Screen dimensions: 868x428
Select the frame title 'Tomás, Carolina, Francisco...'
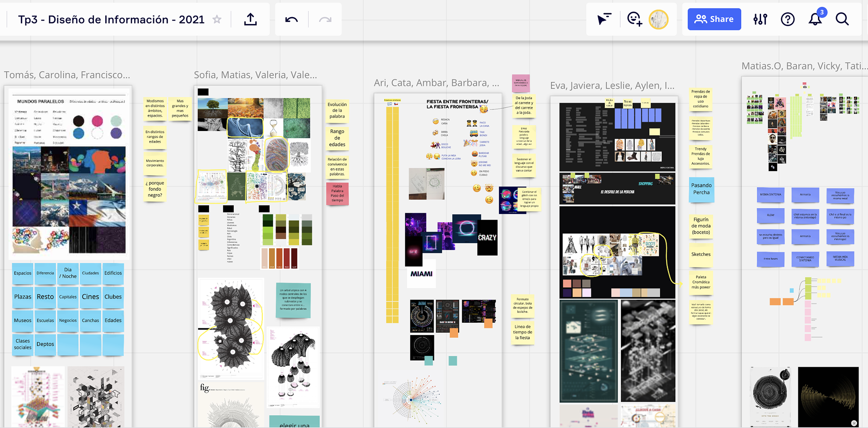[x=67, y=75]
